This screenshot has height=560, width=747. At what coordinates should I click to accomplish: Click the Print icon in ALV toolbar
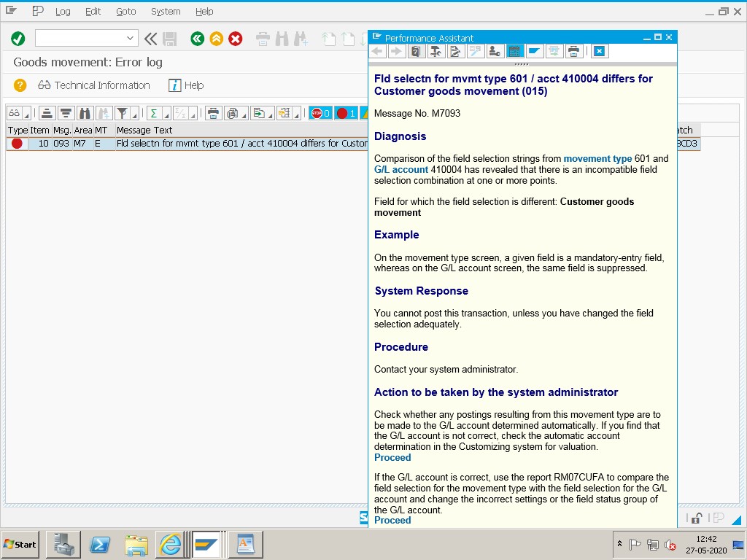[213, 113]
